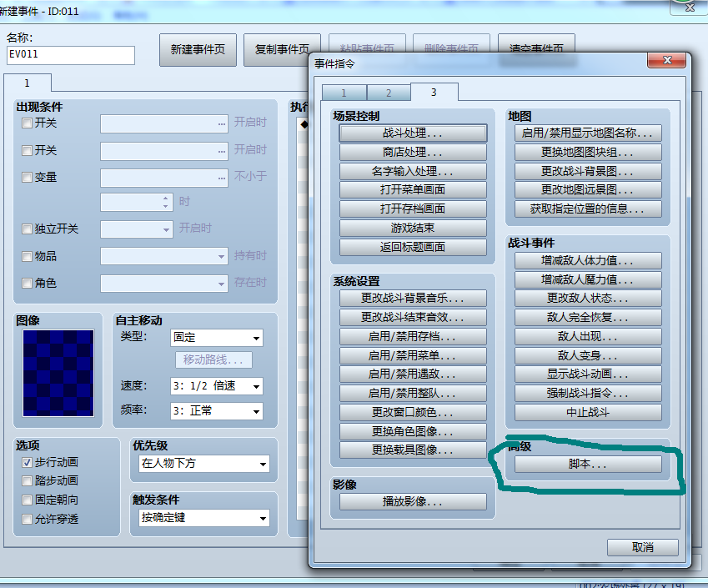Choose 强制战斗指令 command
This screenshot has height=588, width=708.
588,394
